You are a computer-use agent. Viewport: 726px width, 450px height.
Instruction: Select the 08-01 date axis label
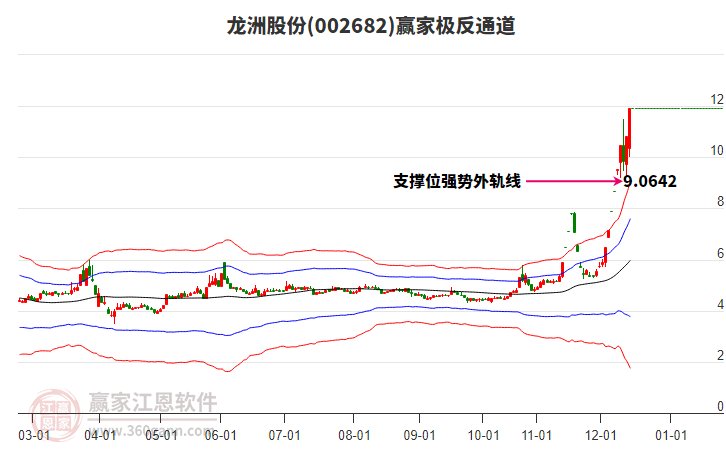(x=354, y=436)
